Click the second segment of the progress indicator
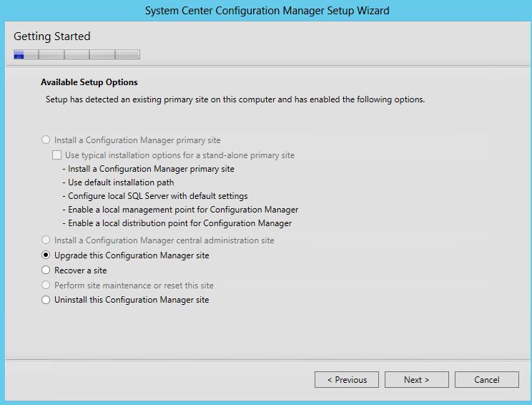The width and height of the screenshot is (532, 405). (x=51, y=54)
